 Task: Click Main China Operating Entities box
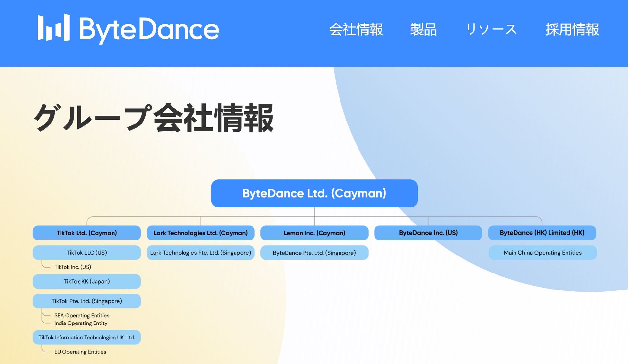(542, 253)
